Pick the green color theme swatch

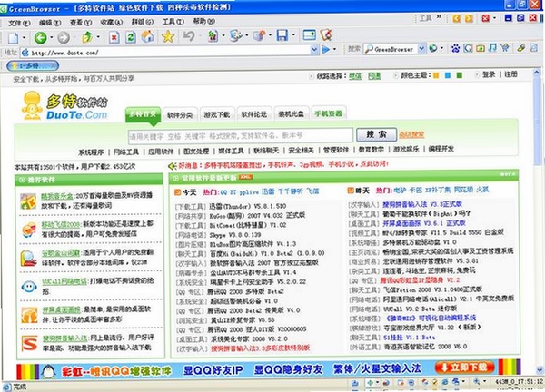(459, 75)
